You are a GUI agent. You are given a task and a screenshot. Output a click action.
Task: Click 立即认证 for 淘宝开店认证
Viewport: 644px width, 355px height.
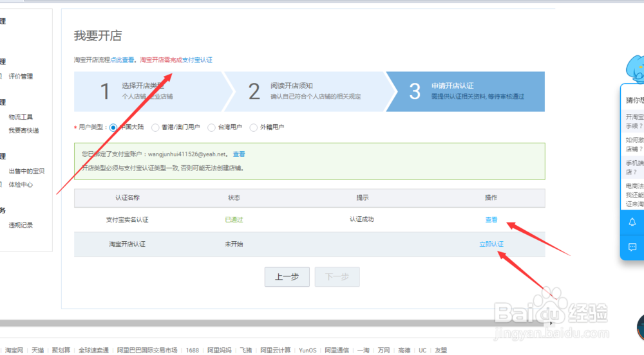[x=491, y=244]
